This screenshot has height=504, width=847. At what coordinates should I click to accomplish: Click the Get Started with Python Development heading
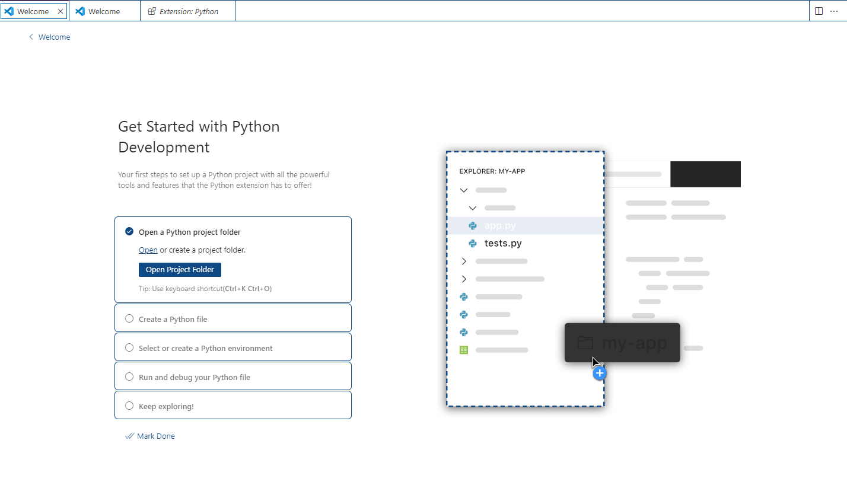[x=199, y=137]
